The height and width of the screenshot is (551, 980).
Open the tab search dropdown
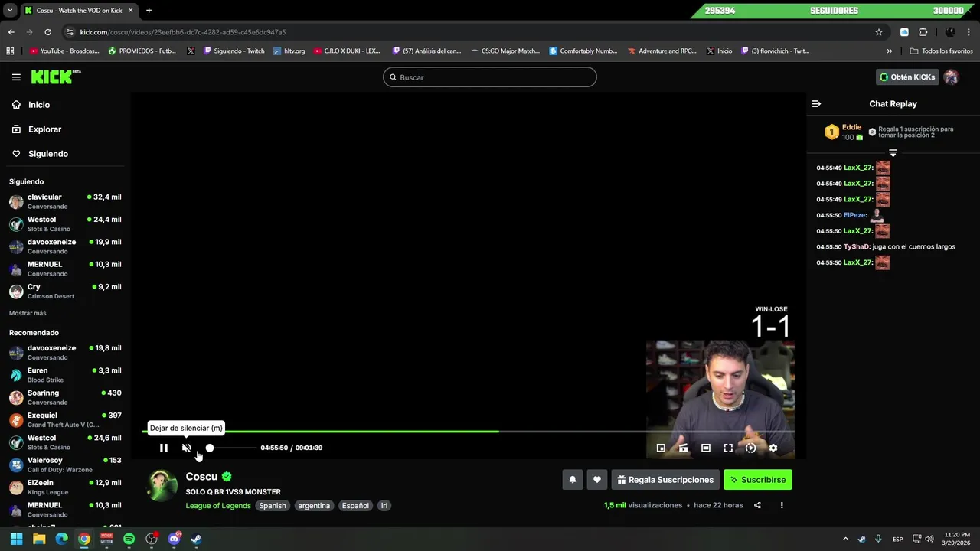pyautogui.click(x=10, y=11)
